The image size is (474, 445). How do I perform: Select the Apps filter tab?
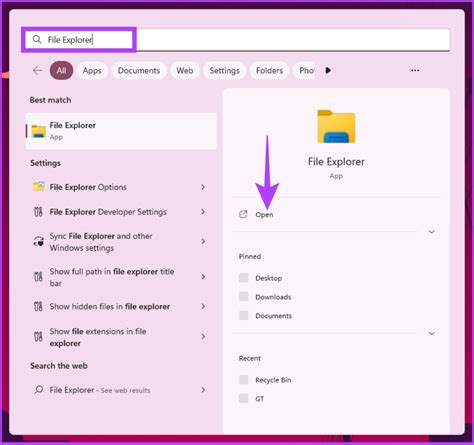pyautogui.click(x=92, y=70)
